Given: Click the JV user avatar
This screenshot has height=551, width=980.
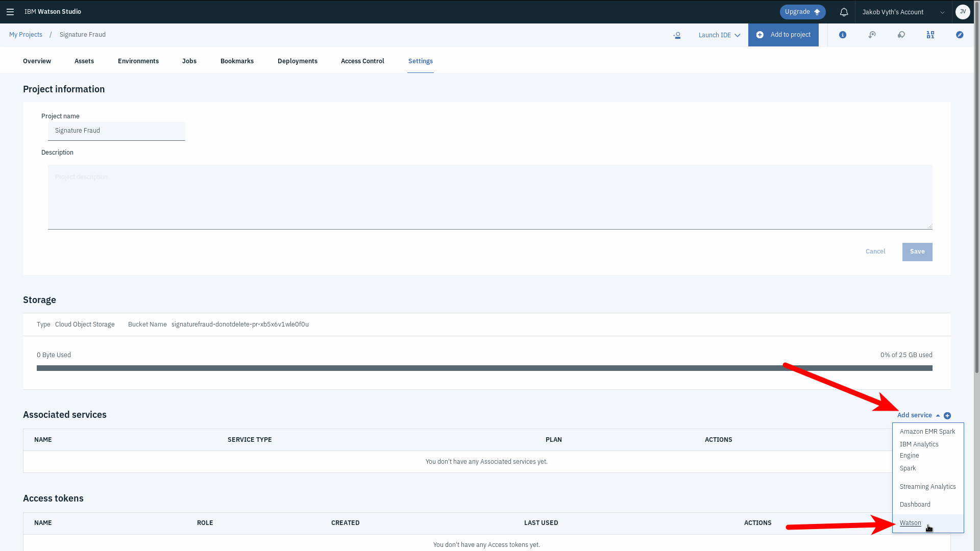Looking at the screenshot, I should 963,12.
